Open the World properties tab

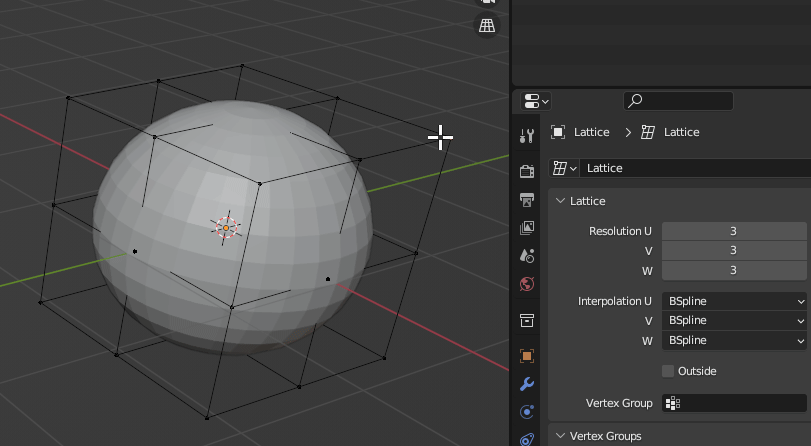527,284
